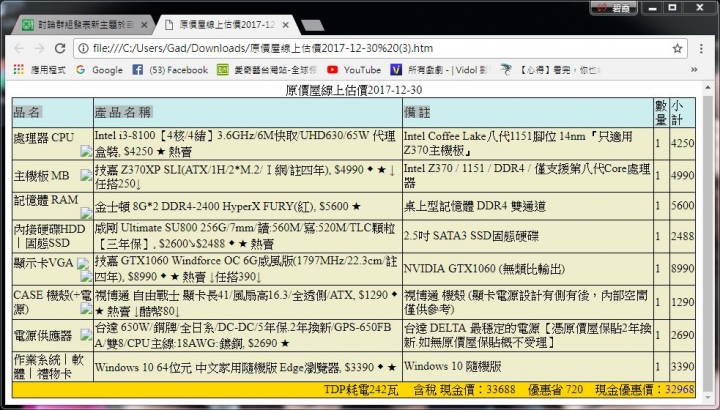Screen dimensions: 720x410
Task: Click the 作業系統｜軟體｜禮物卡 category label
Action: (49, 366)
